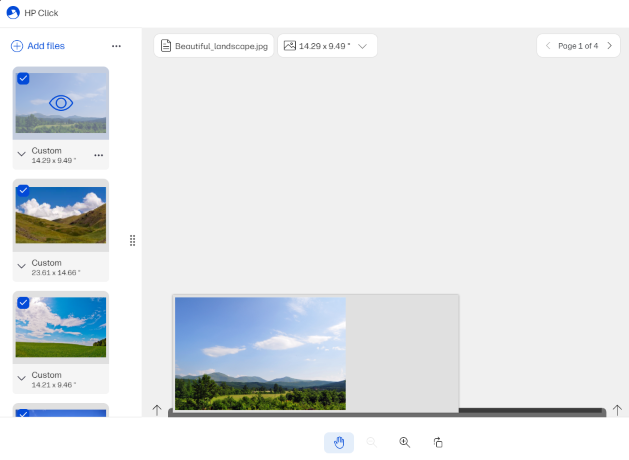
Task: Click the landscape image in the preview
Action: [260, 353]
